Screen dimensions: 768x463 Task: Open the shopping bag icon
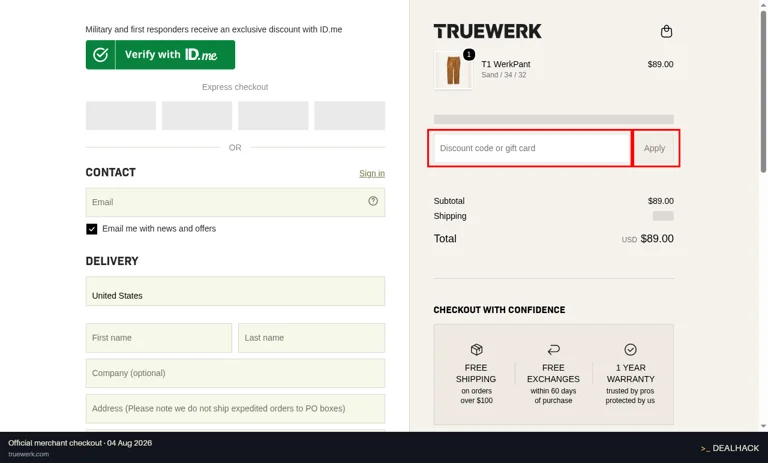pyautogui.click(x=666, y=31)
